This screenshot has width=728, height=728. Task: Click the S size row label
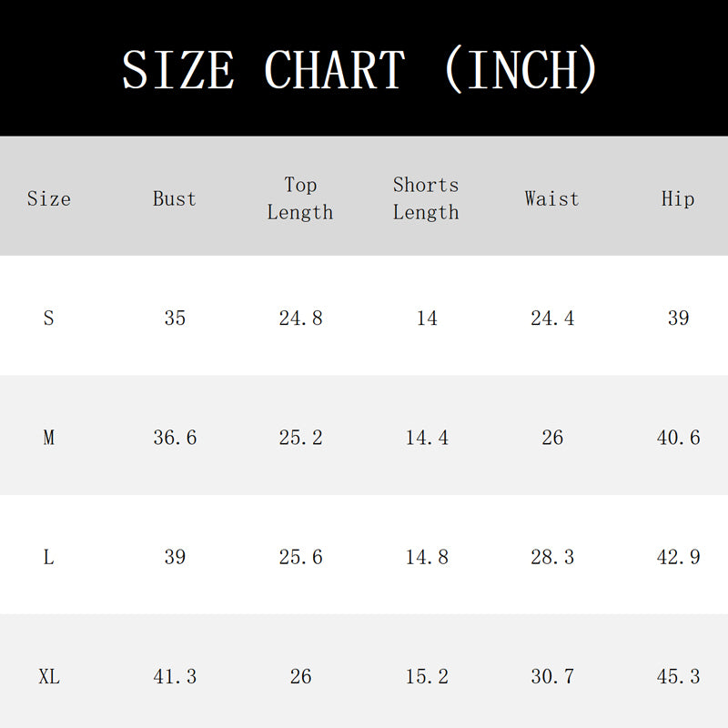pyautogui.click(x=49, y=318)
